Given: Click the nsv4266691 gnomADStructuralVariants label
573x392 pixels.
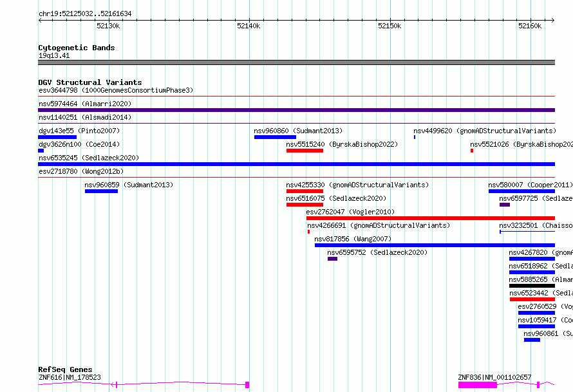Looking at the screenshot, I should click(379, 225).
